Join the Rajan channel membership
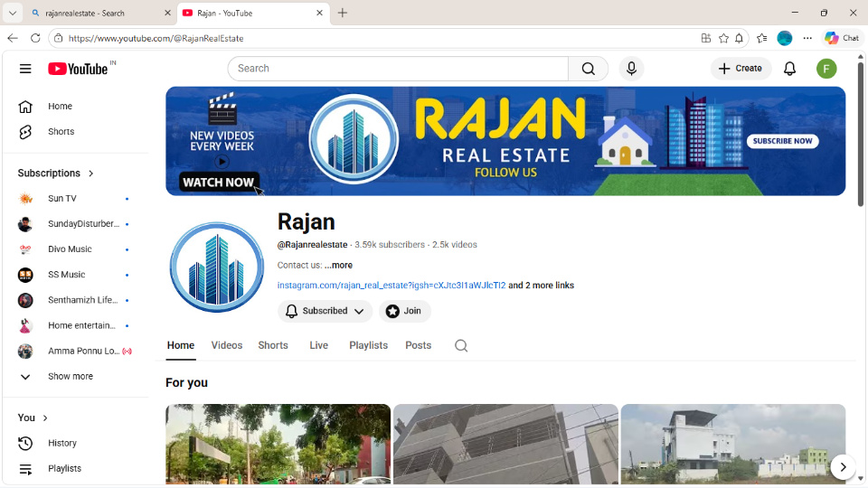 click(405, 311)
